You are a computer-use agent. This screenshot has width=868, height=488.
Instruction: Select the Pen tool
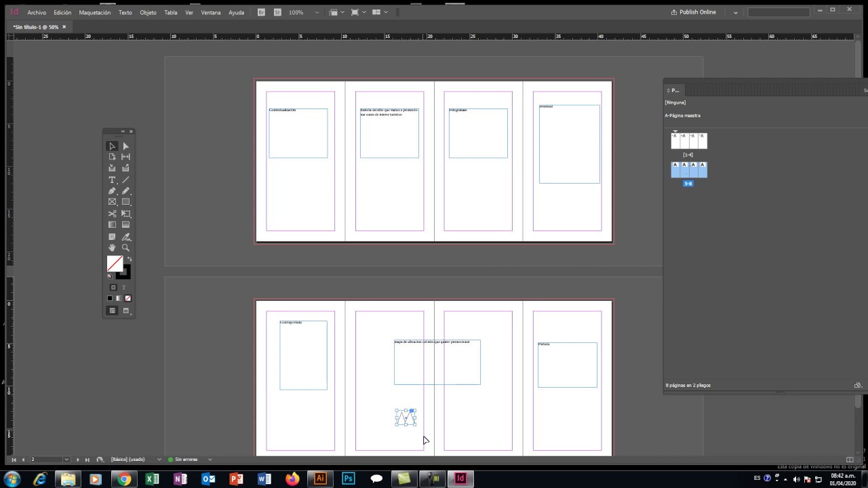click(x=112, y=191)
